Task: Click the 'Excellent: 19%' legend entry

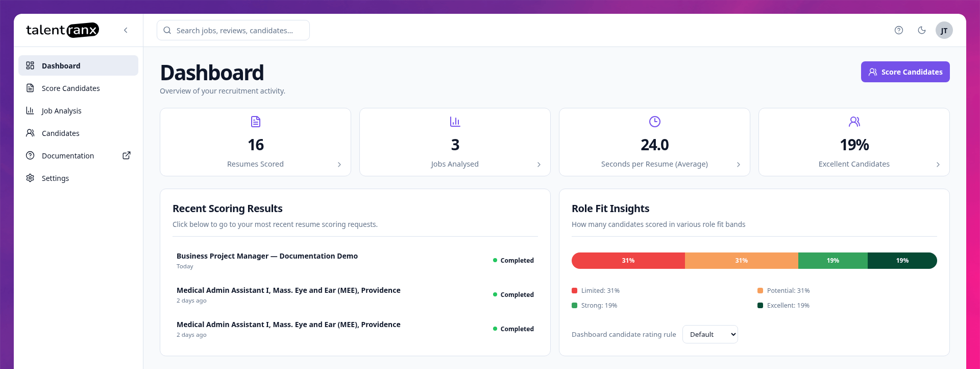Action: (783, 305)
